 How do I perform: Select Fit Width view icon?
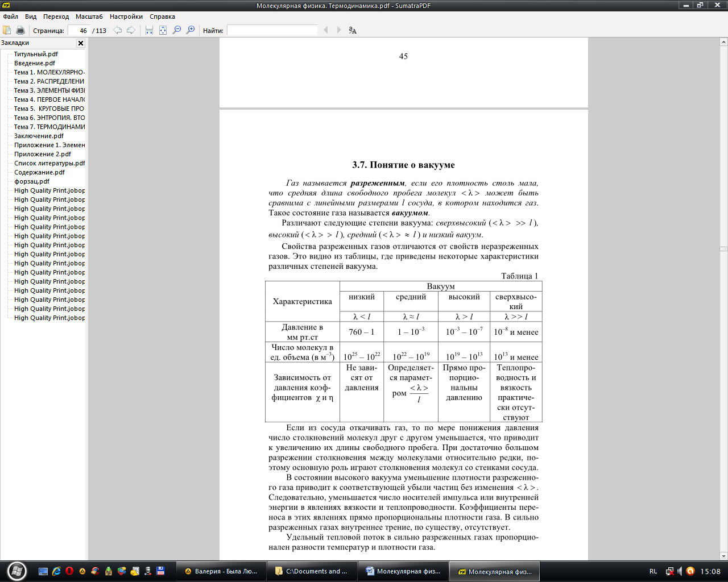tap(149, 30)
